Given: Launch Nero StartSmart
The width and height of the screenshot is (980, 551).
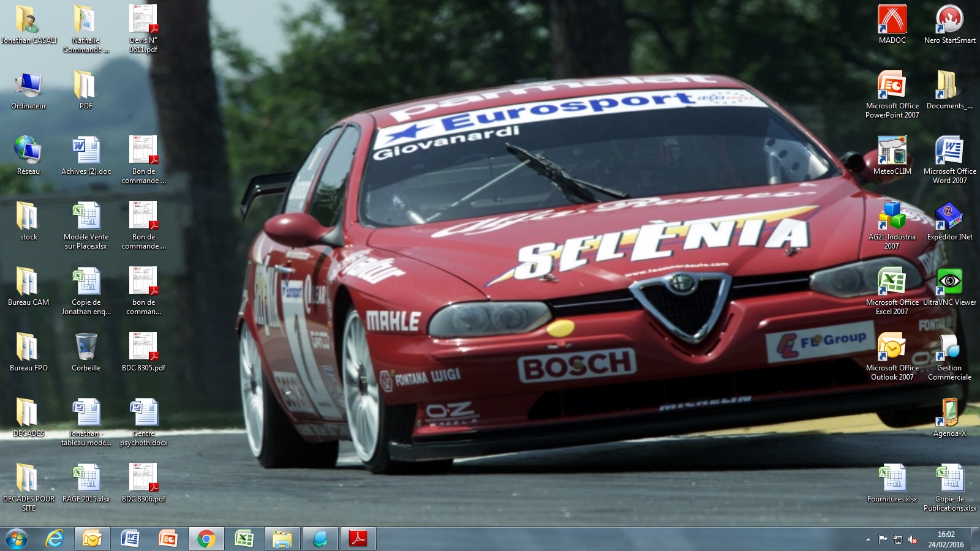Looking at the screenshot, I should point(949,24).
